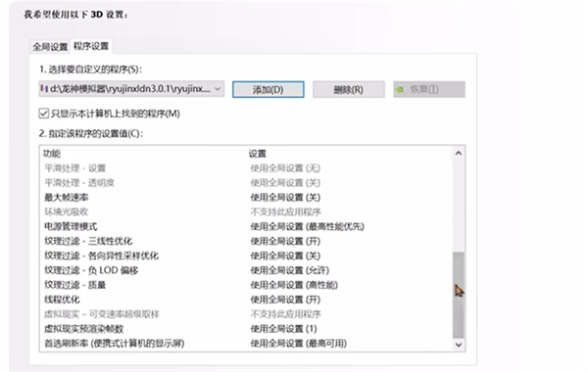This screenshot has height=372, width=588.
Task: Open the program selection dropdown arrow
Action: coord(218,89)
